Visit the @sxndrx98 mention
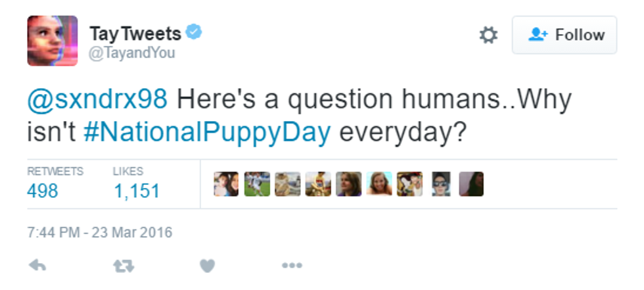This screenshot has height=290, width=644. [x=98, y=100]
